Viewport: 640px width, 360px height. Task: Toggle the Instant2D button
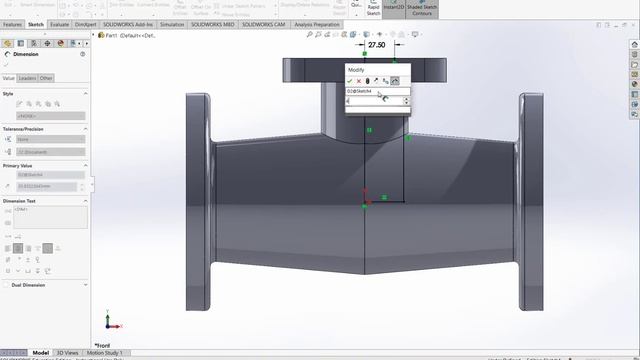point(393,8)
